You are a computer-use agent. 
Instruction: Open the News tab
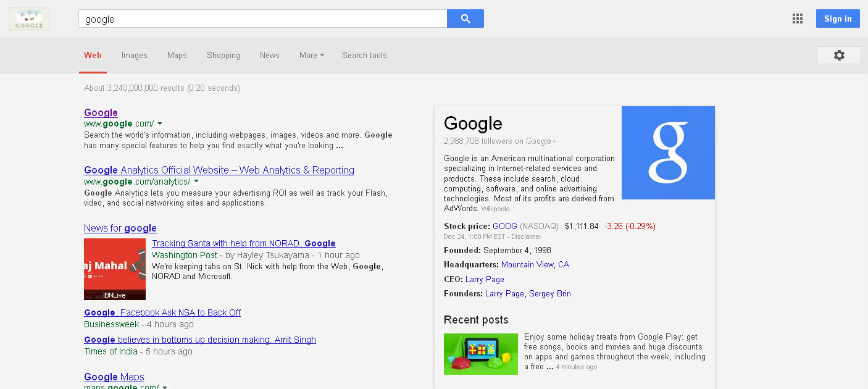click(x=270, y=55)
